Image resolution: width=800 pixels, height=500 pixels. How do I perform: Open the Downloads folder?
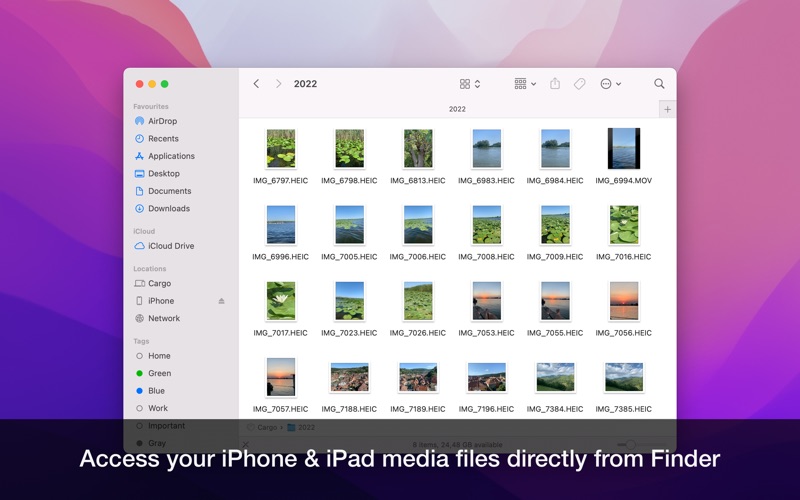click(168, 209)
